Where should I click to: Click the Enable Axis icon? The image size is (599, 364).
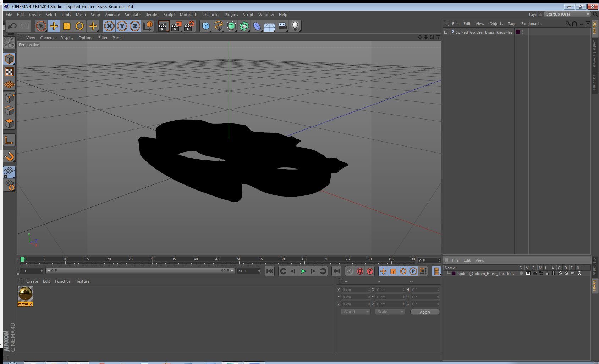pos(9,140)
